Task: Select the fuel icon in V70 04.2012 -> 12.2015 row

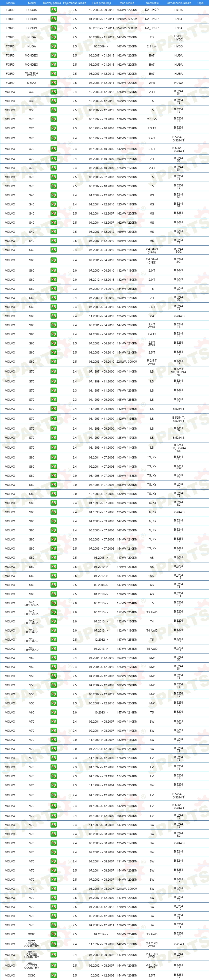Action: pos(53,749)
